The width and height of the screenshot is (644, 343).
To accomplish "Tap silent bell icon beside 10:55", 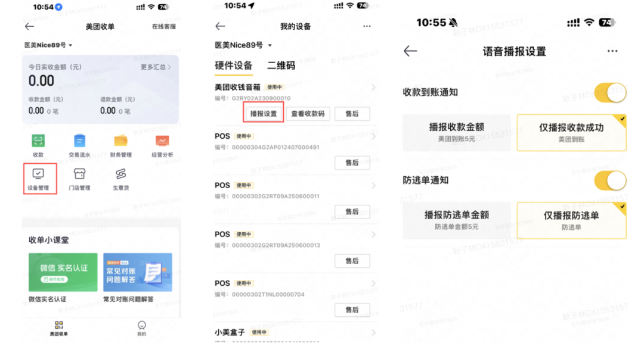I will coord(453,23).
